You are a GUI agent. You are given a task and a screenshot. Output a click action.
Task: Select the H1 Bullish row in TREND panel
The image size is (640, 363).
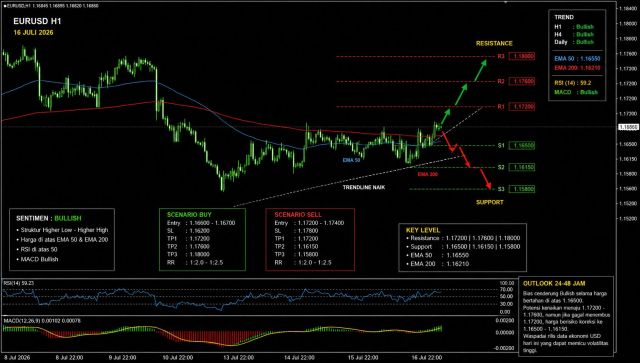574,27
